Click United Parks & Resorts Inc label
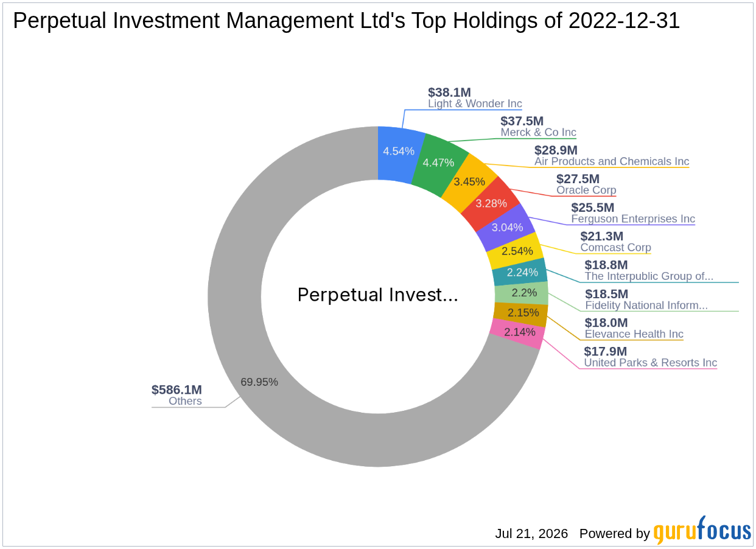Viewport: 756px width, 549px height. [x=651, y=363]
